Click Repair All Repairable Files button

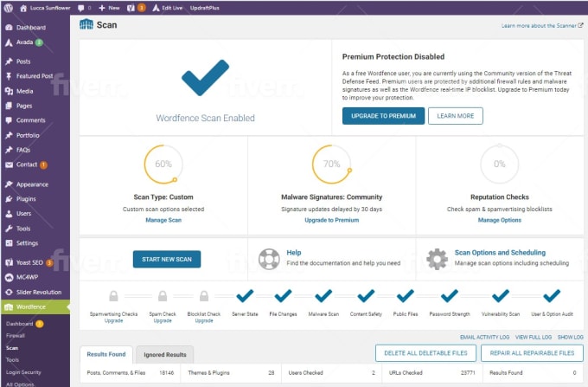coord(532,353)
